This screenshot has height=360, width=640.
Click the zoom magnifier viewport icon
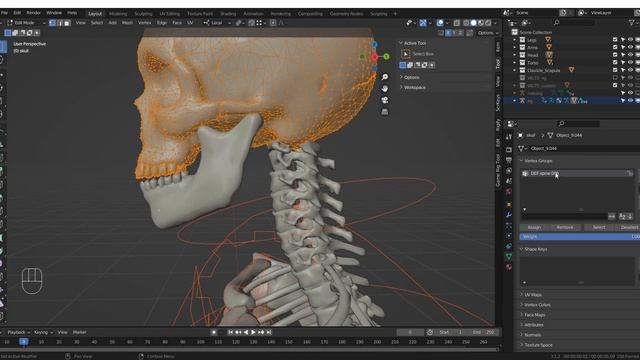click(384, 77)
